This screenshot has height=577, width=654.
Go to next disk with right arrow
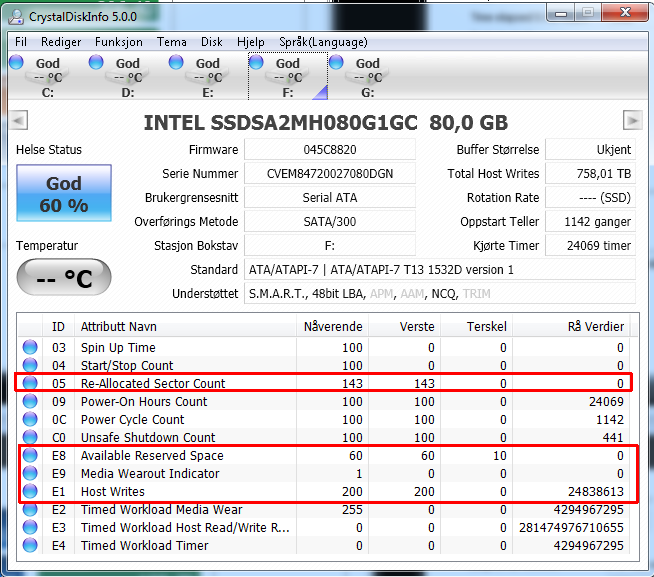[x=633, y=121]
